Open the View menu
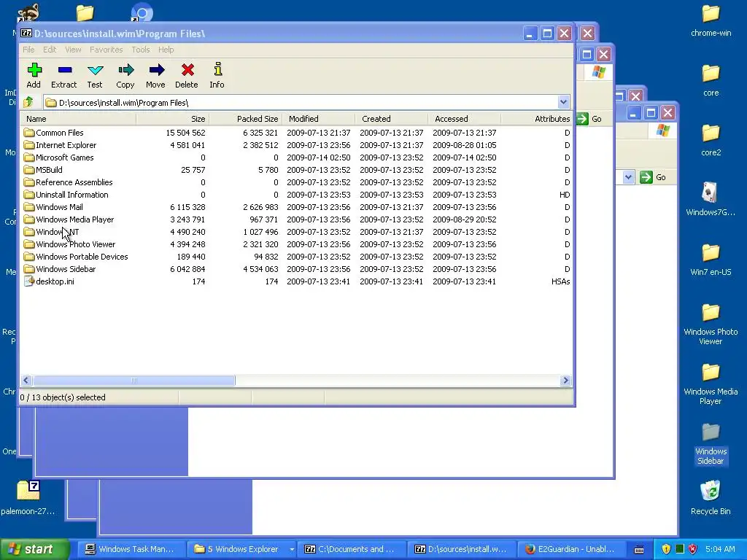Image resolution: width=747 pixels, height=560 pixels. pos(73,50)
